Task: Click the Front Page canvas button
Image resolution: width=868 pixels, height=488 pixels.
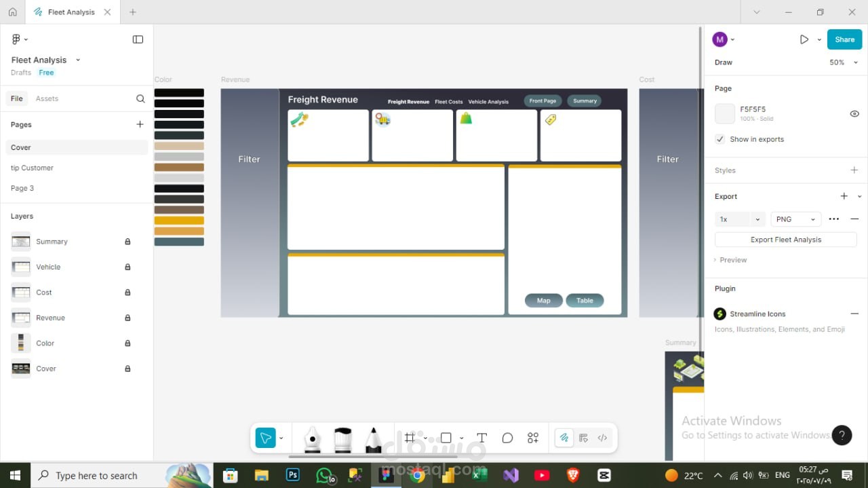Action: (542, 101)
